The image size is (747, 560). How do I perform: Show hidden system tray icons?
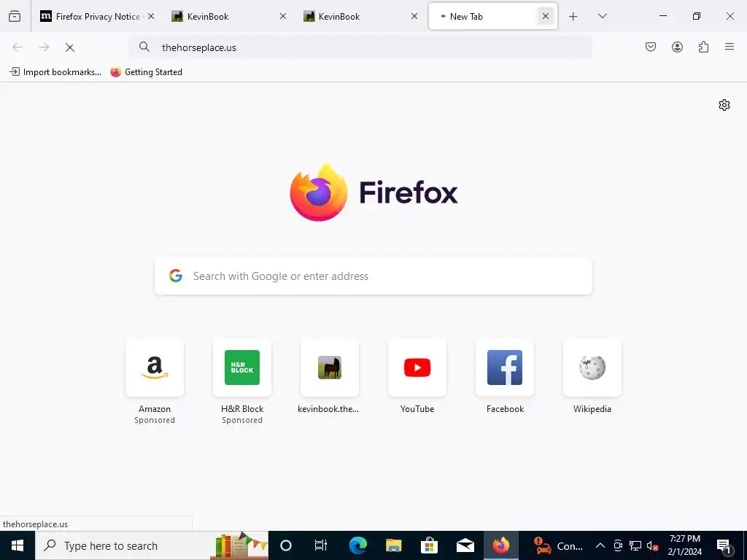[600, 545]
